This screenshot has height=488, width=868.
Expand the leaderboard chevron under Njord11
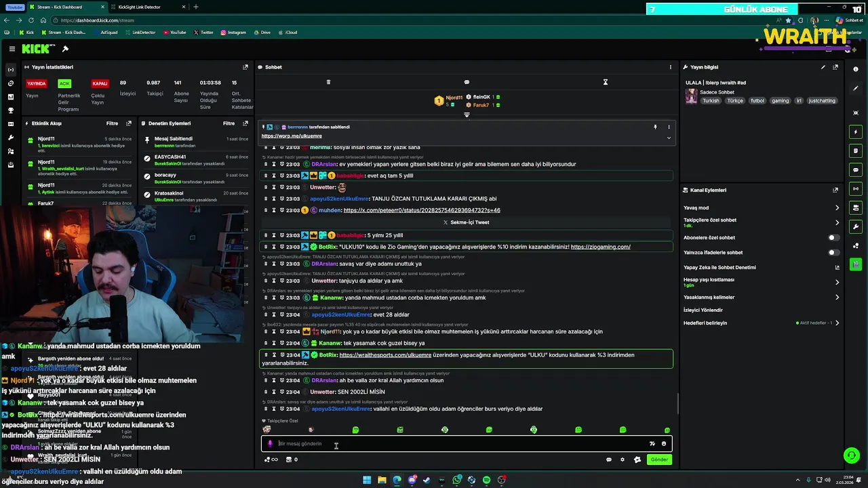click(x=467, y=115)
